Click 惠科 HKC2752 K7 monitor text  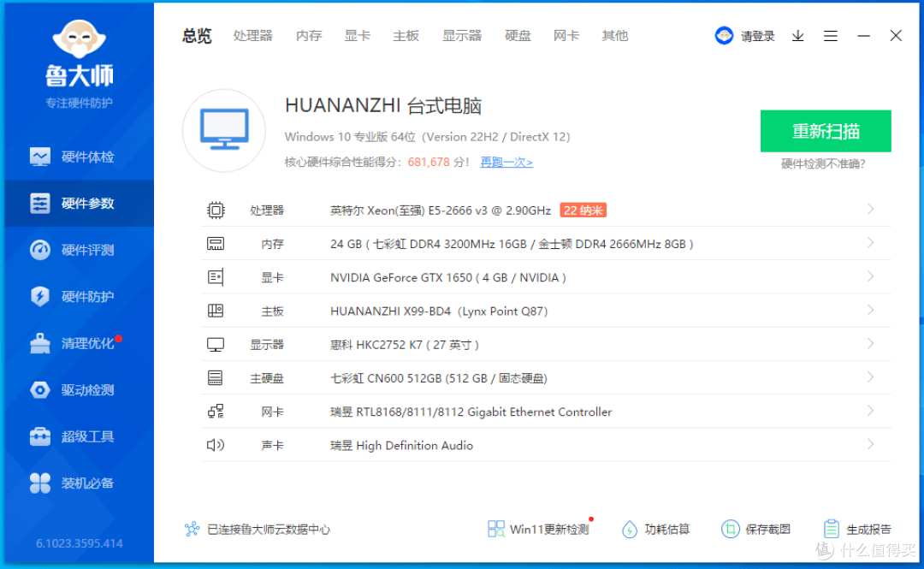pos(404,345)
